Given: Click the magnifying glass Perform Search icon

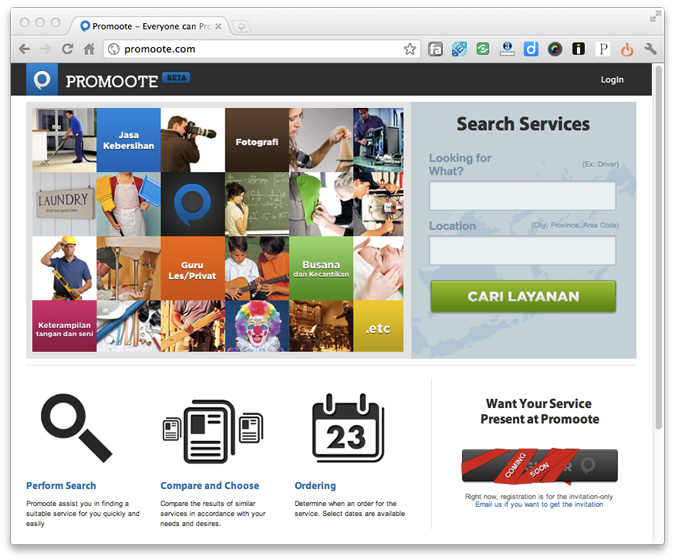Looking at the screenshot, I should coord(77,428).
